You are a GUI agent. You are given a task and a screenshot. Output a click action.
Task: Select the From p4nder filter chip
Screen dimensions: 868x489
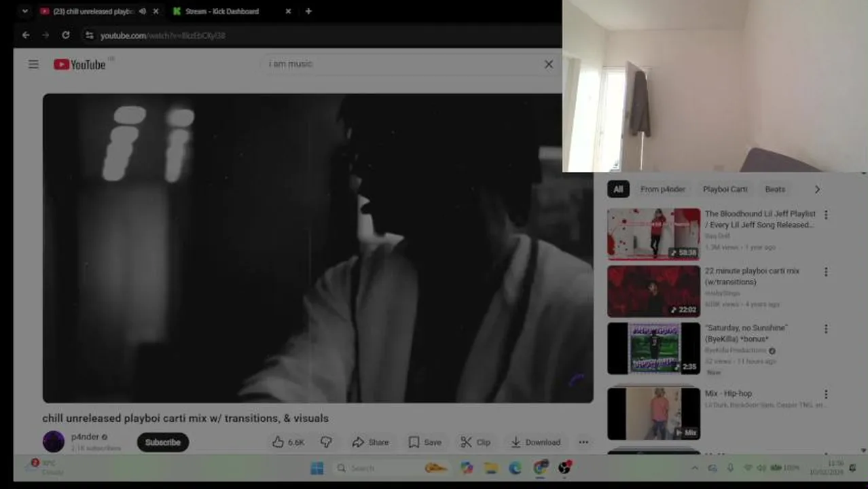[663, 189]
